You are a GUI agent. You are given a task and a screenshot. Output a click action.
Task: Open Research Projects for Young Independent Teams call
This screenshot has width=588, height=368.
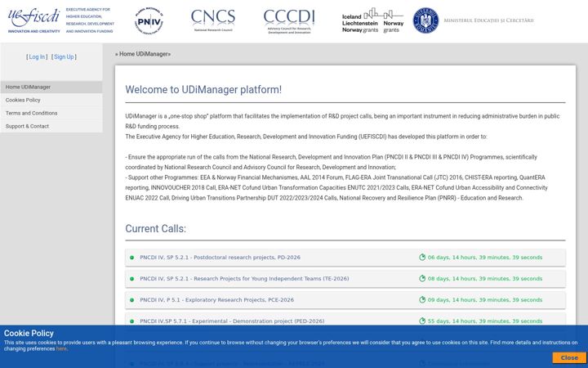point(244,279)
